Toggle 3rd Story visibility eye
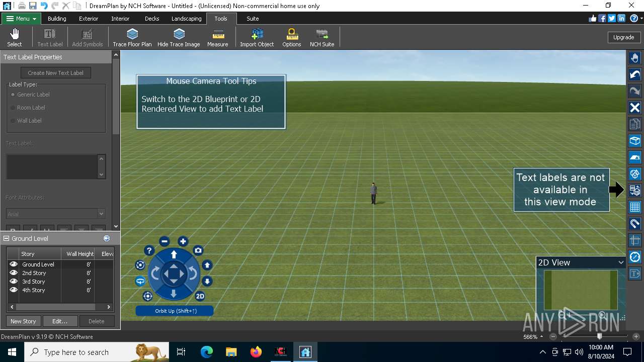 coord(13,281)
